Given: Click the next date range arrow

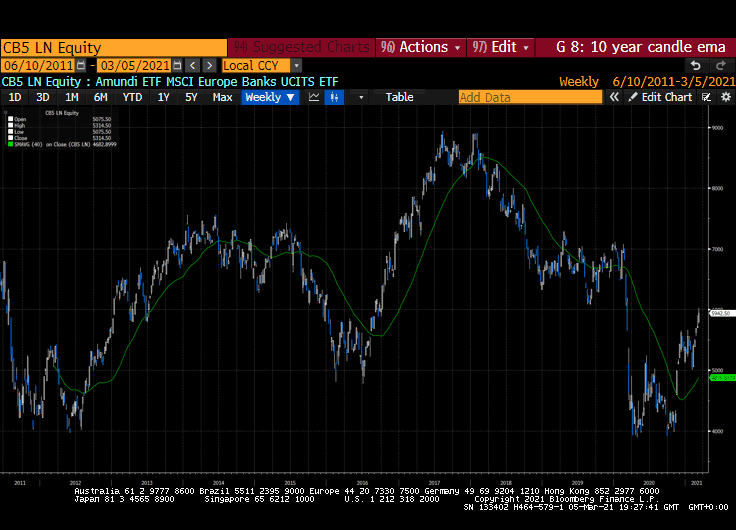Looking at the screenshot, I should click(208, 65).
